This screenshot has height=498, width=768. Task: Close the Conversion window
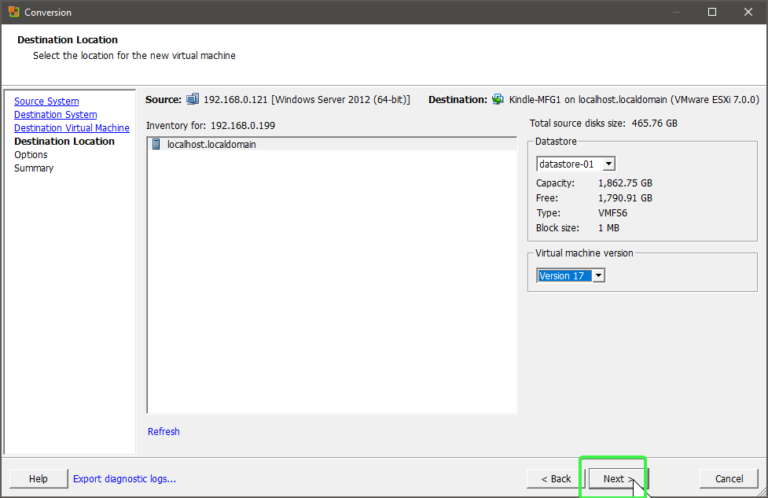747,12
